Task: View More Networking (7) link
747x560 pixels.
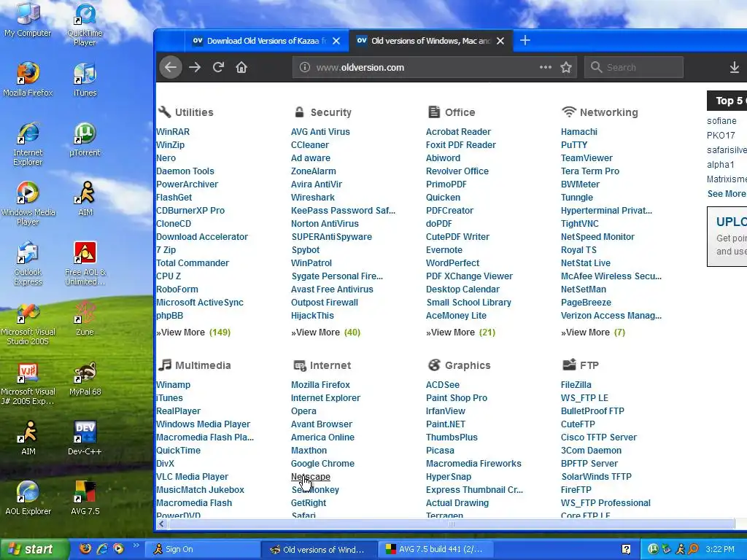Action: [x=592, y=332]
